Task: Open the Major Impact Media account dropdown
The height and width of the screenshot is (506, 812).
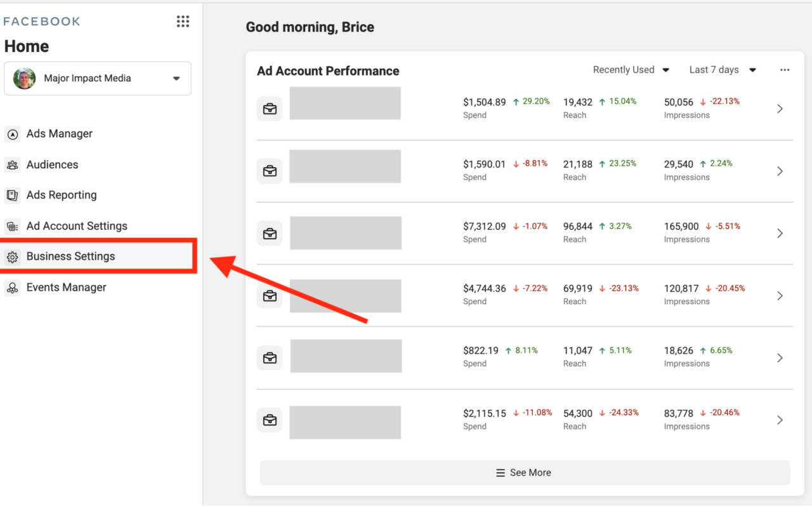Action: tap(98, 78)
